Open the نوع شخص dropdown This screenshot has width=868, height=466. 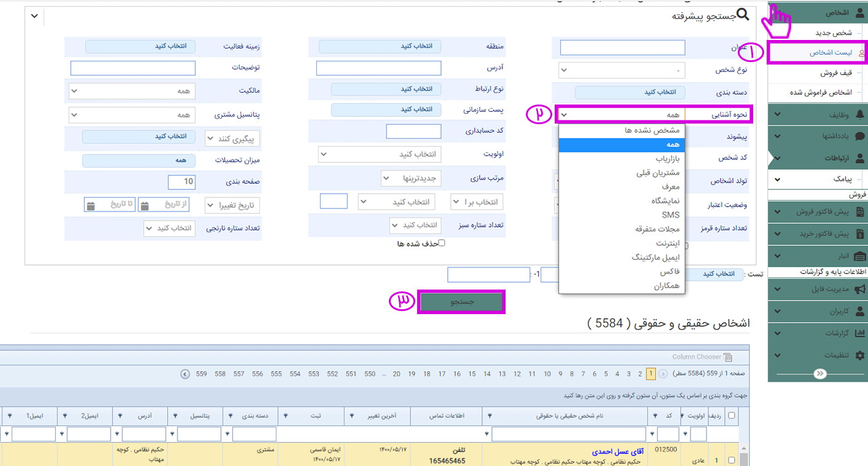tap(622, 70)
